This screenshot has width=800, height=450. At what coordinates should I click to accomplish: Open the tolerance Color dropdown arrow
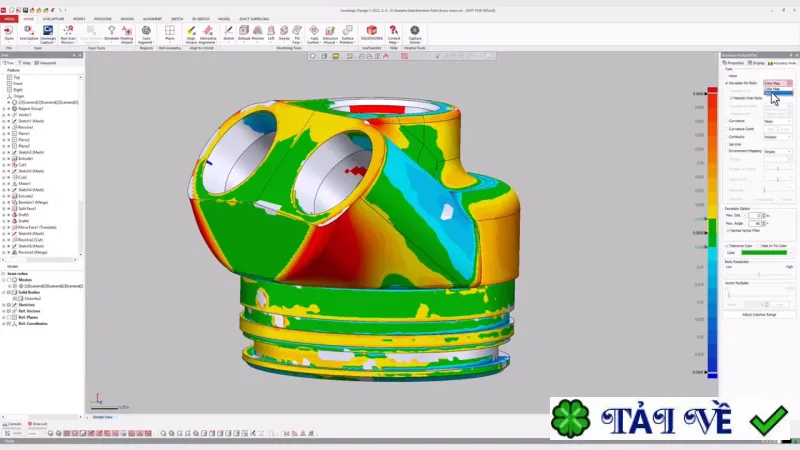tap(790, 253)
